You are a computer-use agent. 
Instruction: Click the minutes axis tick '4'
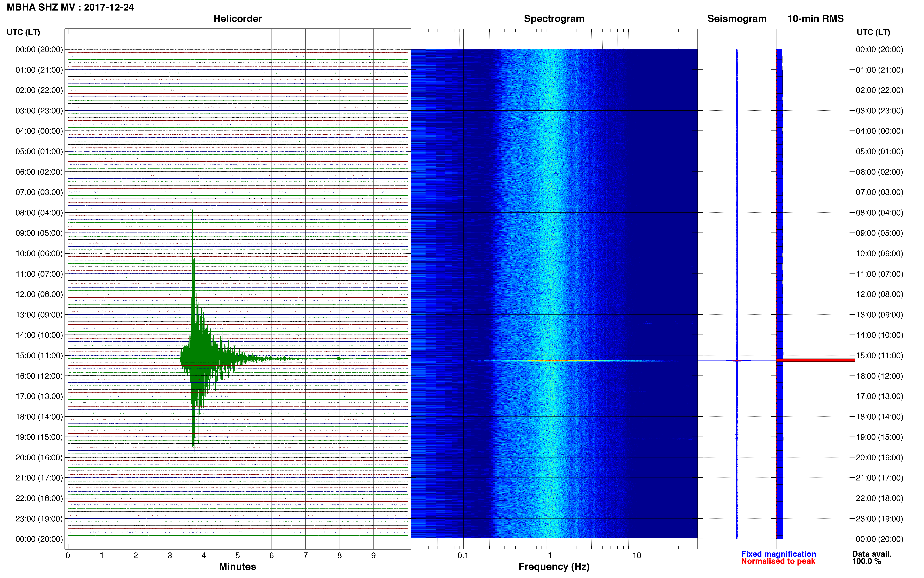204,556
